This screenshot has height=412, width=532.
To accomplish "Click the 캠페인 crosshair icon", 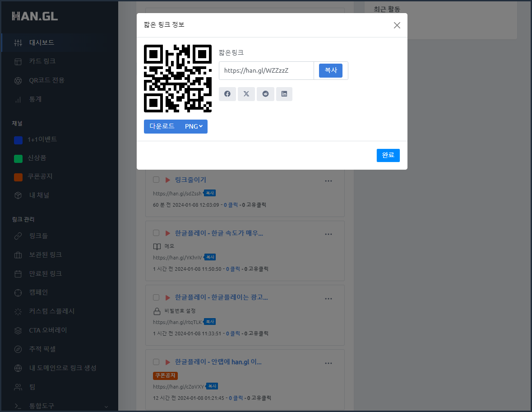I will point(18,292).
